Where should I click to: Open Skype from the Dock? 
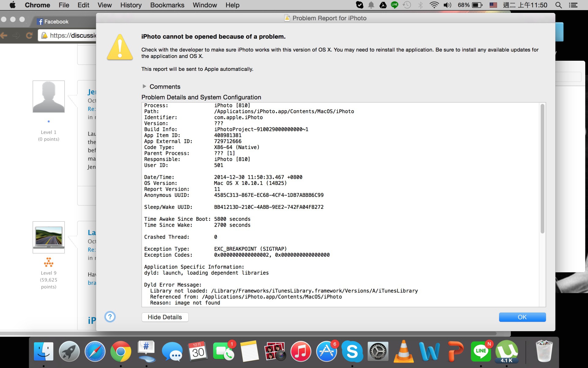point(352,351)
